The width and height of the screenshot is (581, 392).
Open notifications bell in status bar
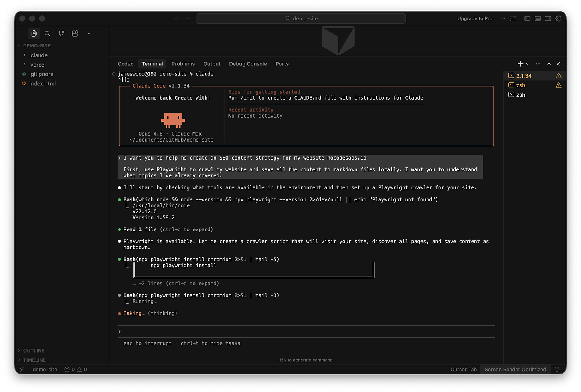pos(557,370)
